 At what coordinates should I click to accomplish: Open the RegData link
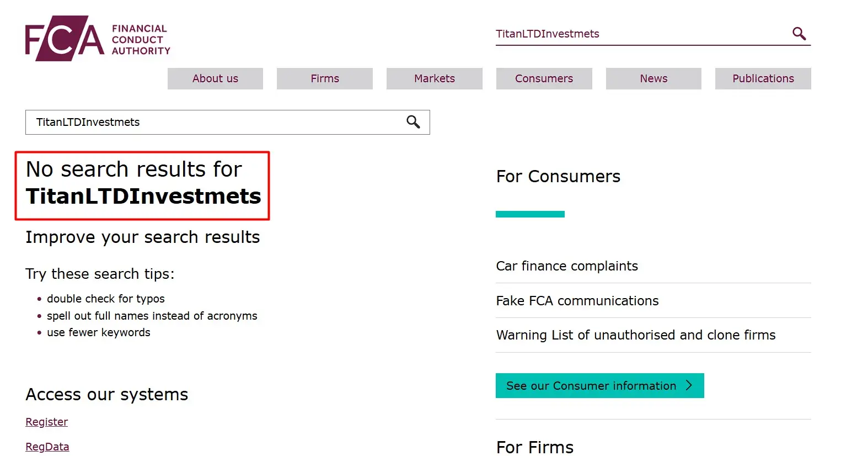pos(47,447)
